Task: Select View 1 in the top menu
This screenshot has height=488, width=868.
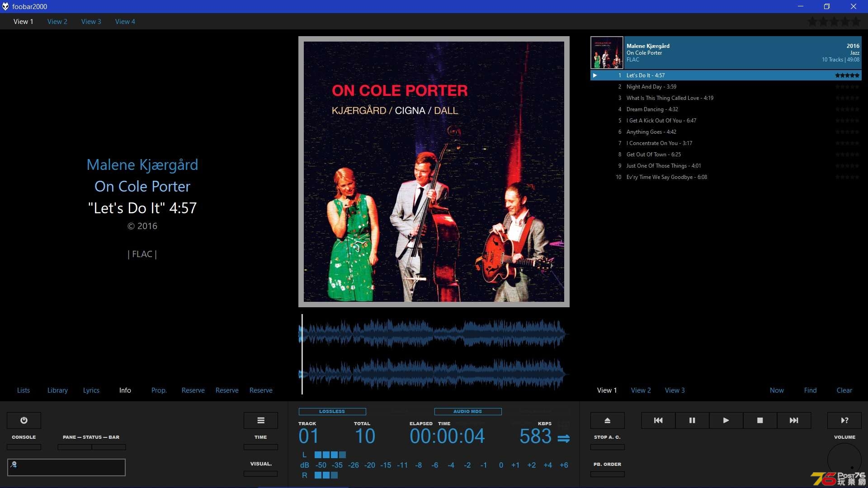Action: click(x=24, y=22)
